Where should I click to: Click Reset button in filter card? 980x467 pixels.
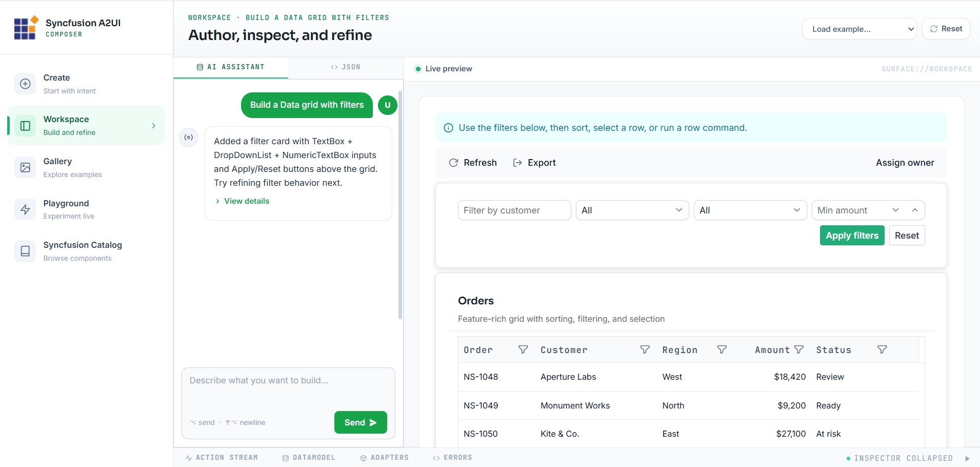[907, 236]
